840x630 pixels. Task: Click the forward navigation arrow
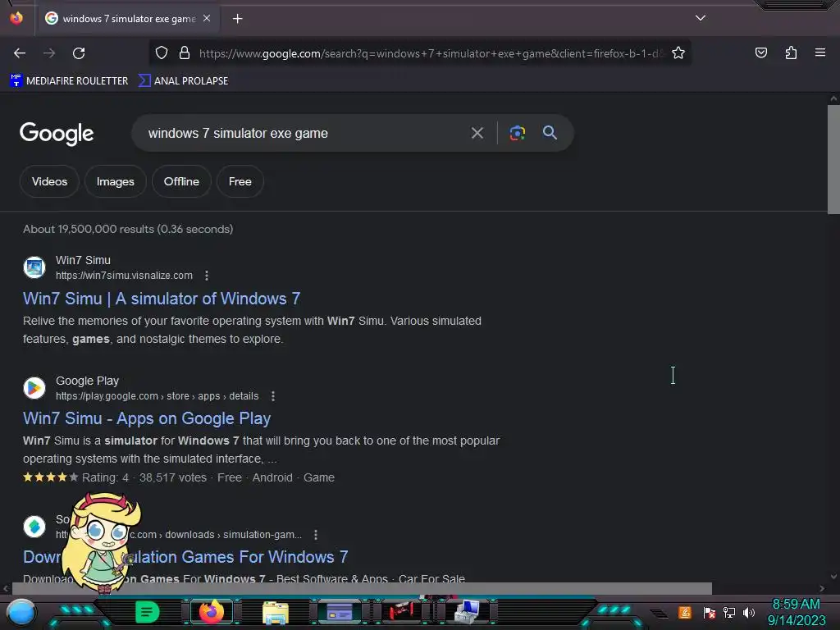pyautogui.click(x=49, y=53)
